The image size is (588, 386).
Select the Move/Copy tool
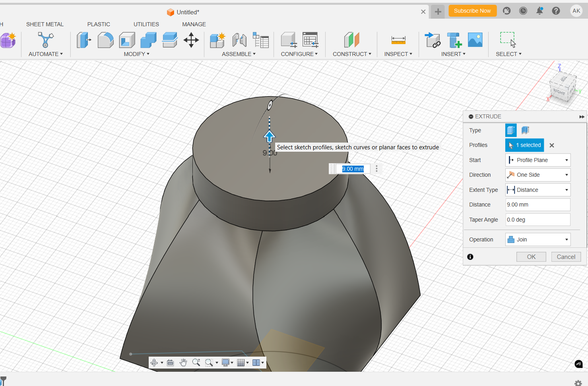point(191,40)
